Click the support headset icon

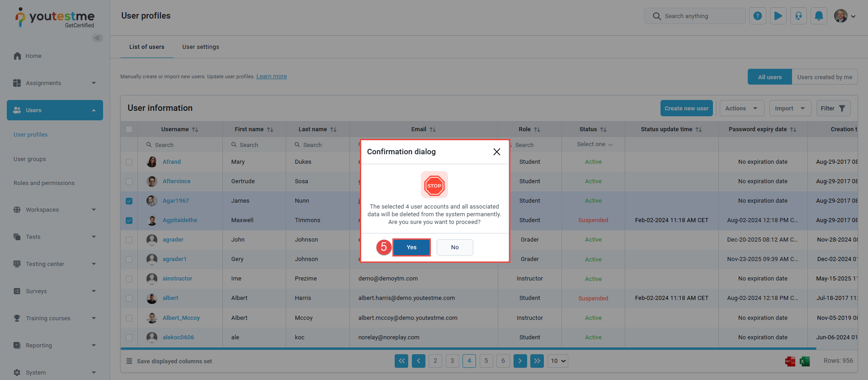click(x=798, y=16)
